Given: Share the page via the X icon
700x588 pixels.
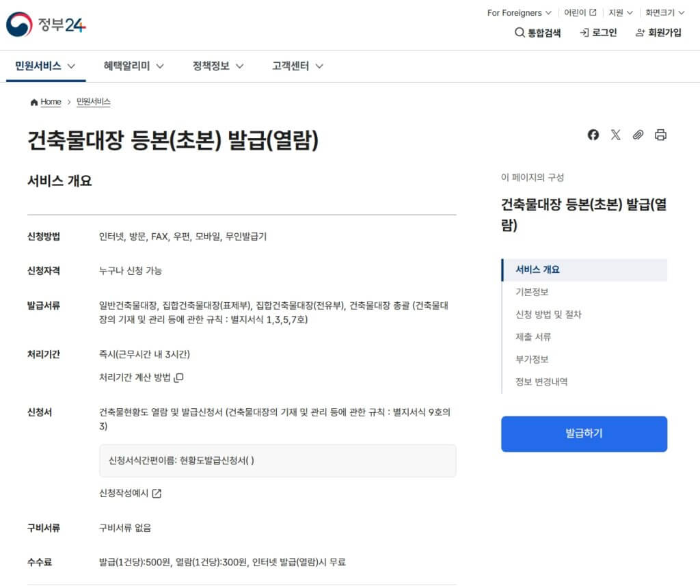Looking at the screenshot, I should tap(615, 135).
